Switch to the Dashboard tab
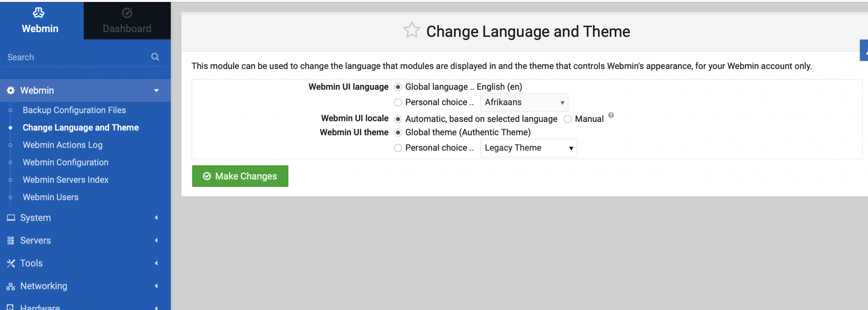 127,21
